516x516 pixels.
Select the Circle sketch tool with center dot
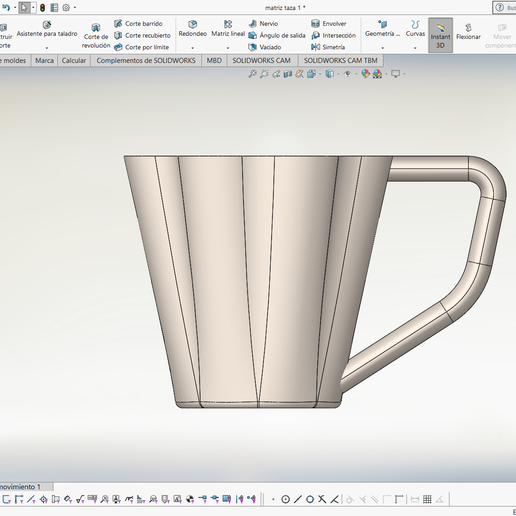coord(285,499)
